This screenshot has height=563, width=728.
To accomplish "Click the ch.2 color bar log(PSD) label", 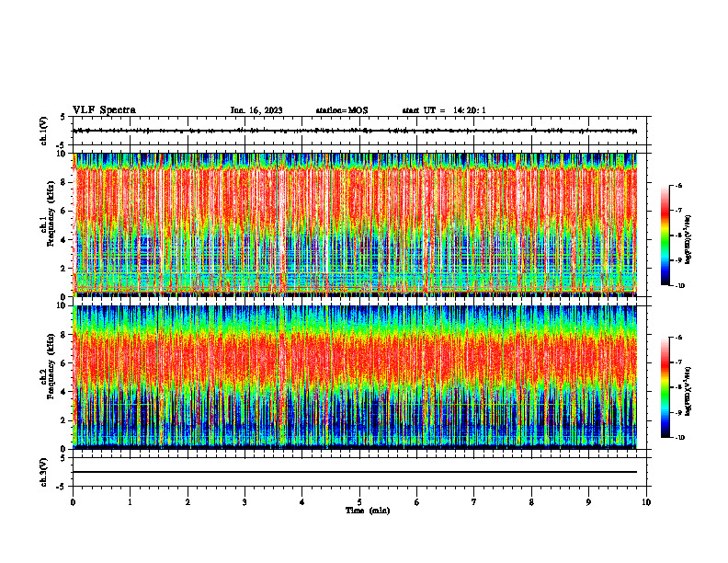I will coord(688,391).
